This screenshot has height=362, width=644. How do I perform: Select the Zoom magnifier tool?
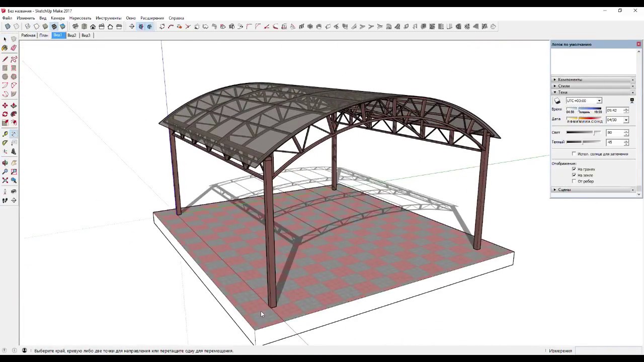coord(5,171)
